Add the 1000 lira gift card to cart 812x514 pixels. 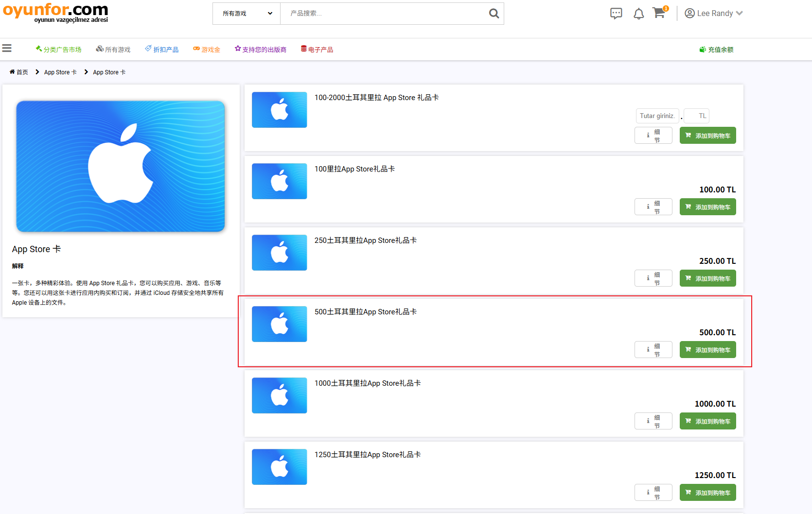pyautogui.click(x=708, y=421)
